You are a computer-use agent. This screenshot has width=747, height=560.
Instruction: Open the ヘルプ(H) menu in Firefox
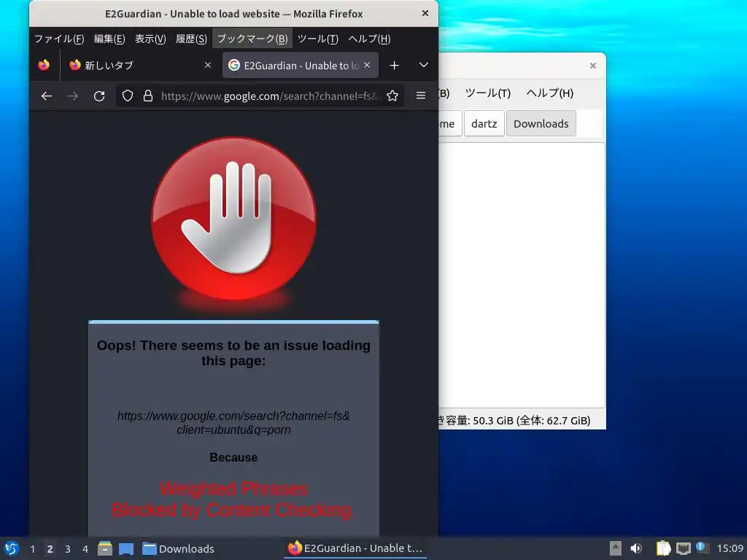pyautogui.click(x=369, y=39)
